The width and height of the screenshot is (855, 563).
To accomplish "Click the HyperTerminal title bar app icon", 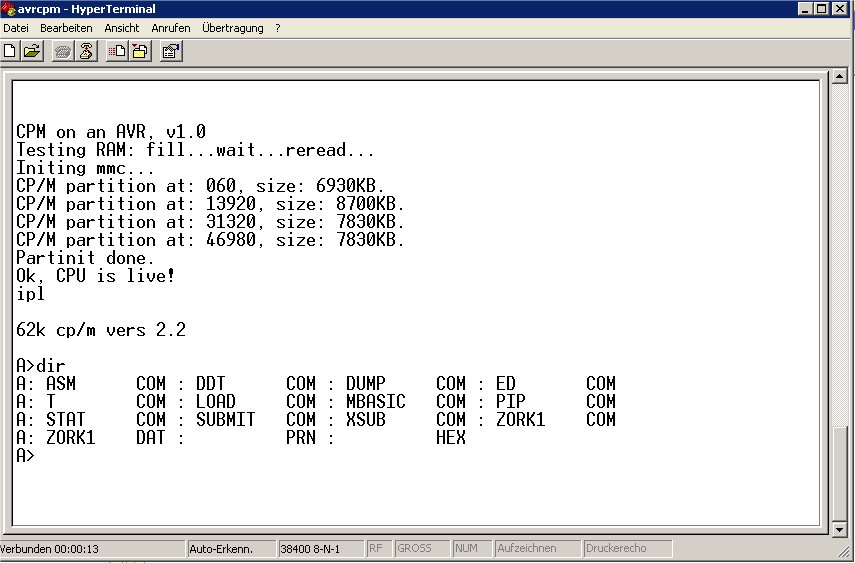I will tap(8, 9).
